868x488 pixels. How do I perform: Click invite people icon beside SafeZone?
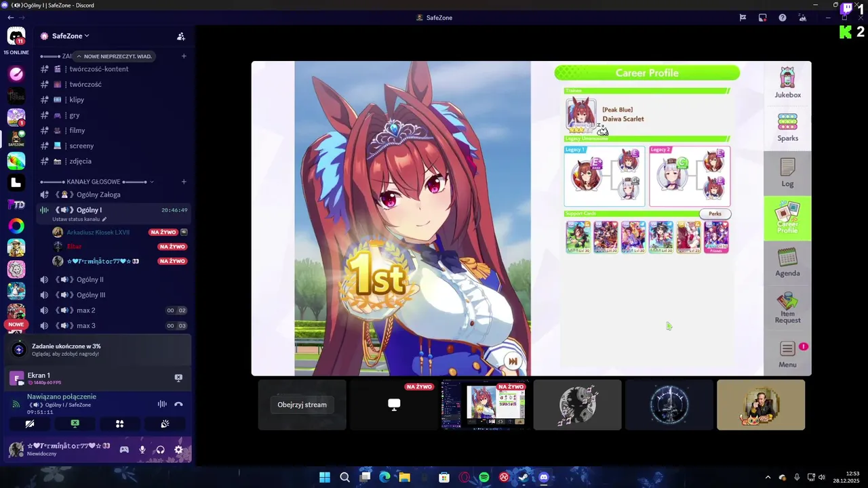181,37
